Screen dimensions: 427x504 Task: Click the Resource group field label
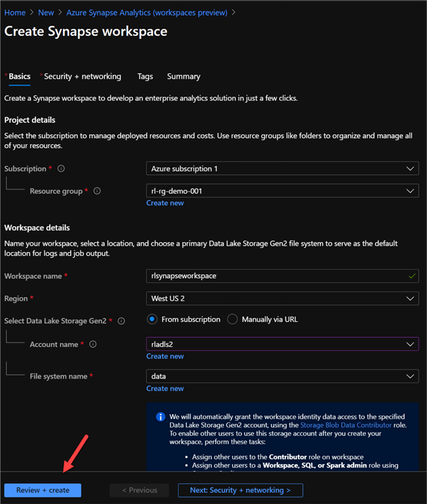tap(56, 191)
